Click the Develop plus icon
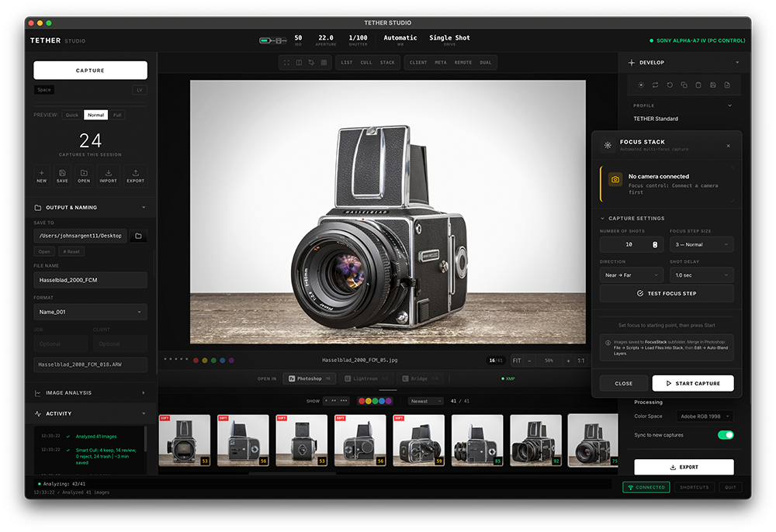 tap(632, 63)
